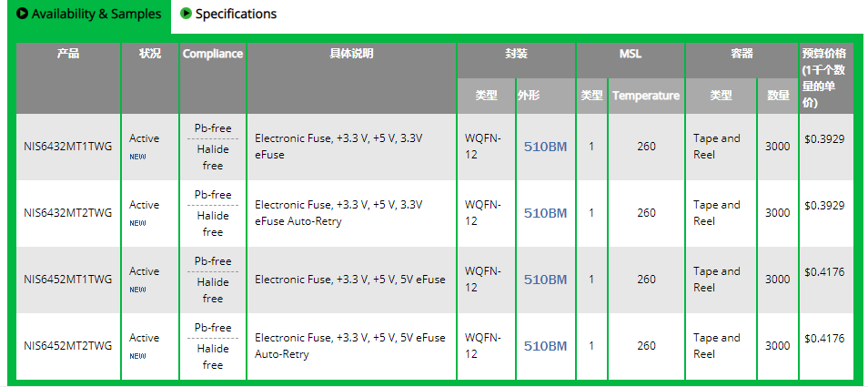The height and width of the screenshot is (387, 868).
Task: Click the NEW badge in NIS6452MT2TWG row
Action: pos(137,356)
